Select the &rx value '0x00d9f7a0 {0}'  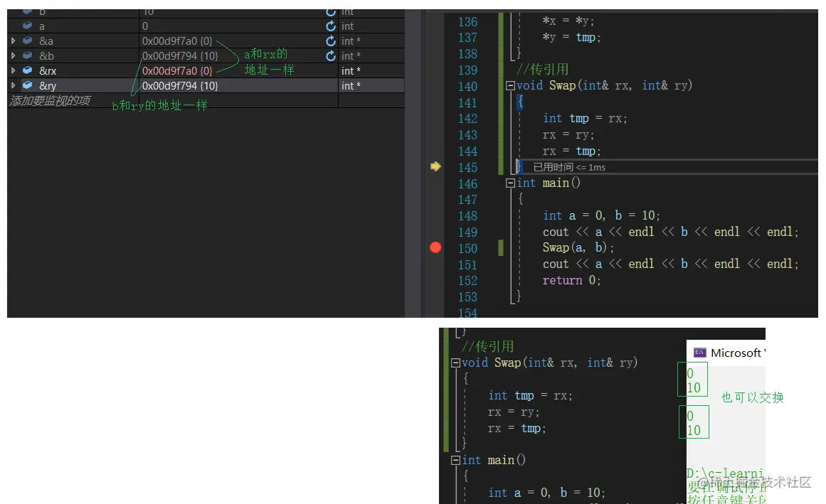177,70
